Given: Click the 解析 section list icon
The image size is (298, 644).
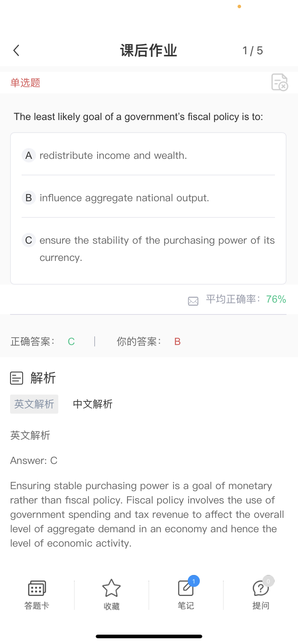Looking at the screenshot, I should click(17, 378).
